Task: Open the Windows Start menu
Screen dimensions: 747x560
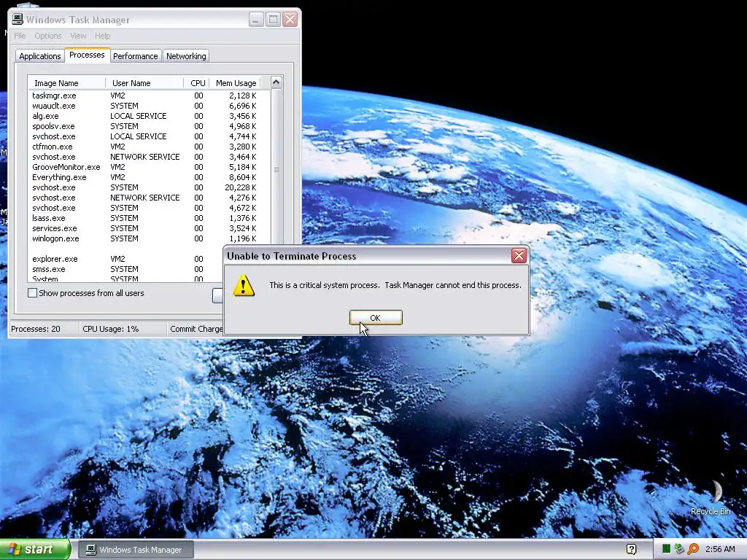Action: point(35,550)
